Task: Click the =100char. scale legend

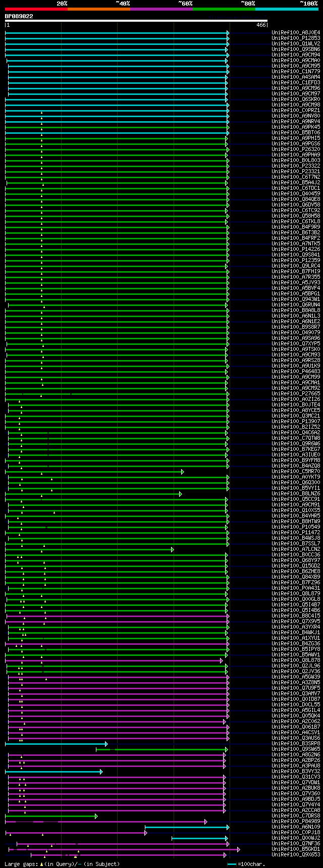Action: [246, 864]
